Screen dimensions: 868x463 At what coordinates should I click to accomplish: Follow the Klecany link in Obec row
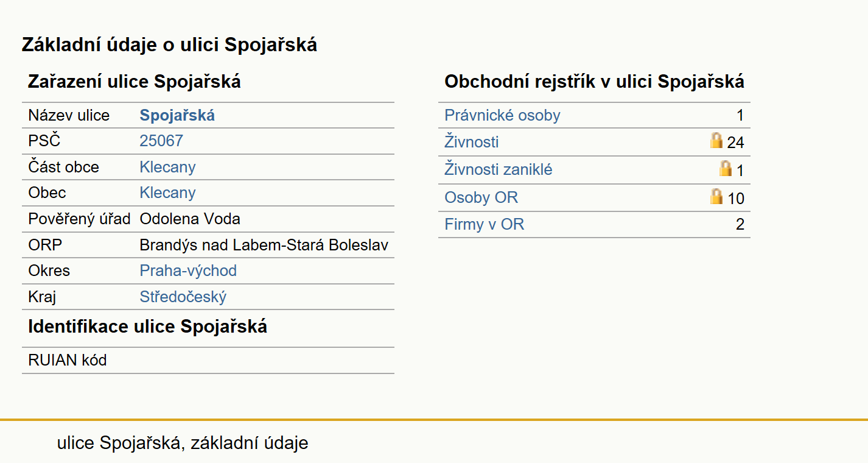tap(167, 193)
